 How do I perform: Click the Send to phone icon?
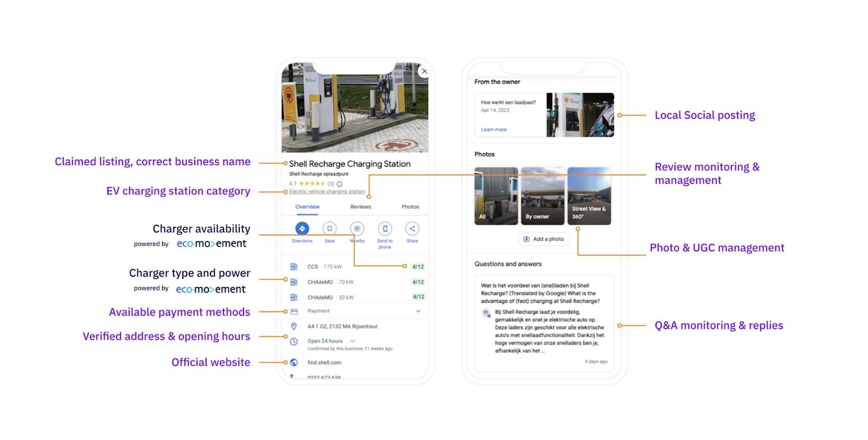tap(385, 229)
